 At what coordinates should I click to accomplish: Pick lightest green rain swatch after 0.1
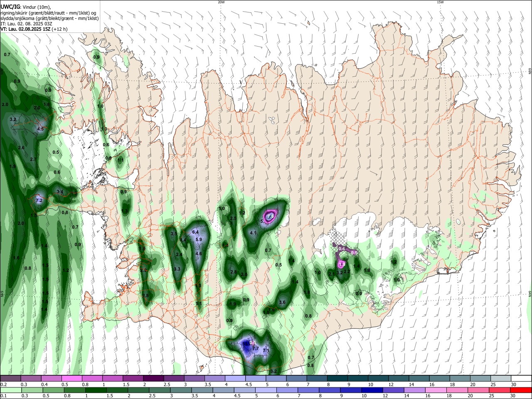[10, 390]
